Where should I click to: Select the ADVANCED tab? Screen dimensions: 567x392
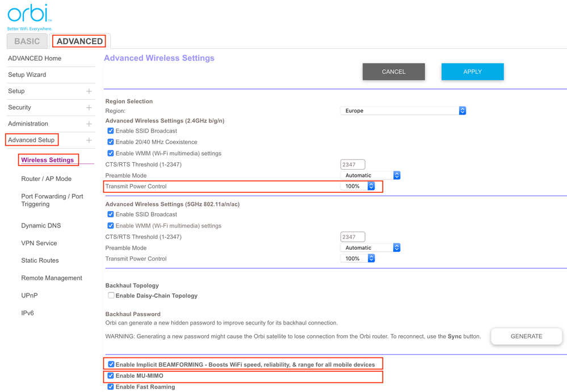pyautogui.click(x=79, y=41)
